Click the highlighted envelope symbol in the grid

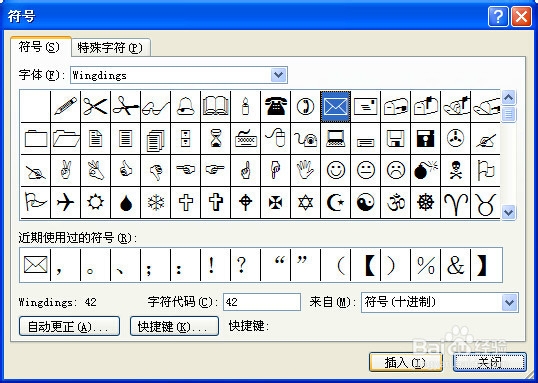tap(336, 106)
